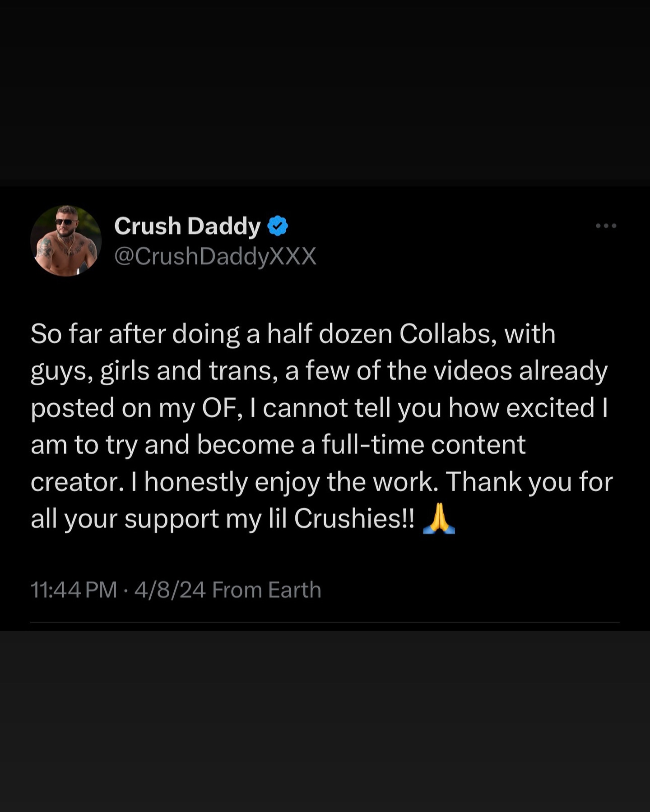This screenshot has width=650, height=812.
Task: Click the text I honestly enjoy the work
Action: (x=284, y=482)
